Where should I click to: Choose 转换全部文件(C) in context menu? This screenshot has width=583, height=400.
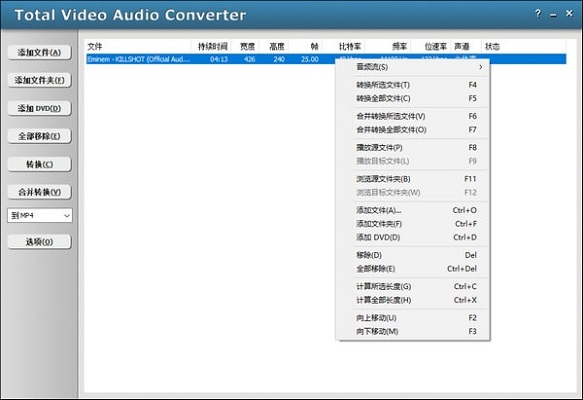point(413,98)
